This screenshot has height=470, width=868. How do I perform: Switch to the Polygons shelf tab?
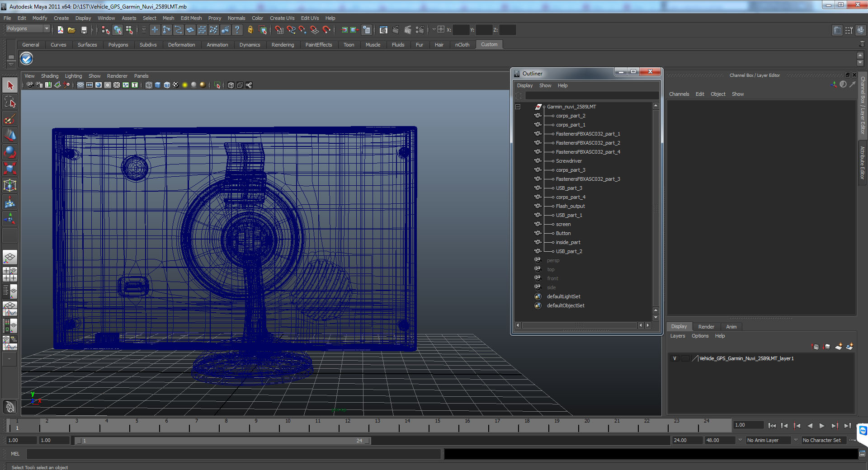tap(118, 45)
